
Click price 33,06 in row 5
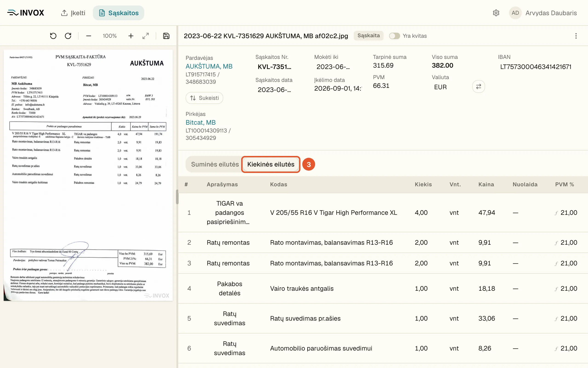[x=486, y=319]
